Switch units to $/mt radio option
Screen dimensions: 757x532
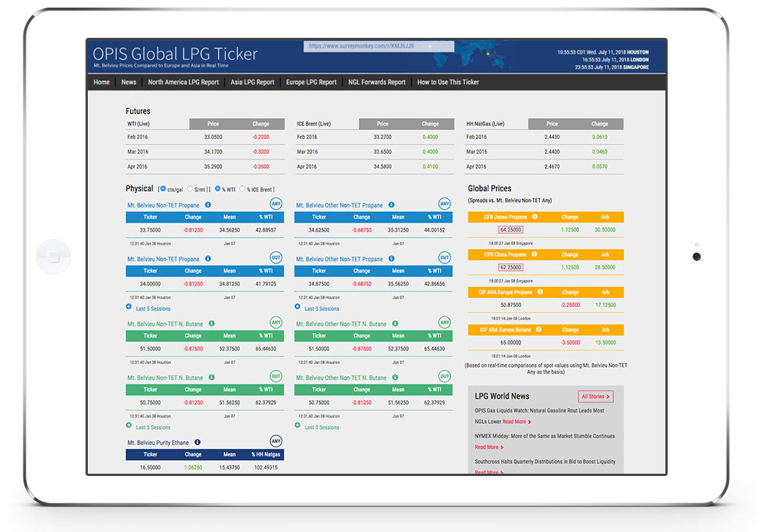(192, 188)
